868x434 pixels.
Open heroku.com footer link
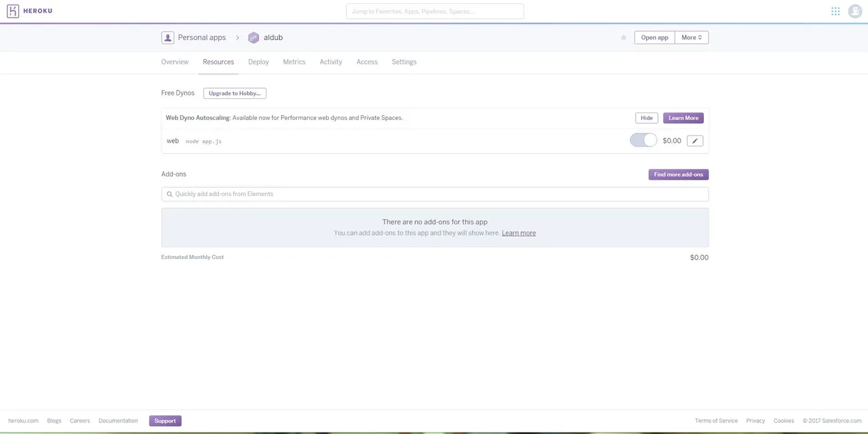coord(23,420)
